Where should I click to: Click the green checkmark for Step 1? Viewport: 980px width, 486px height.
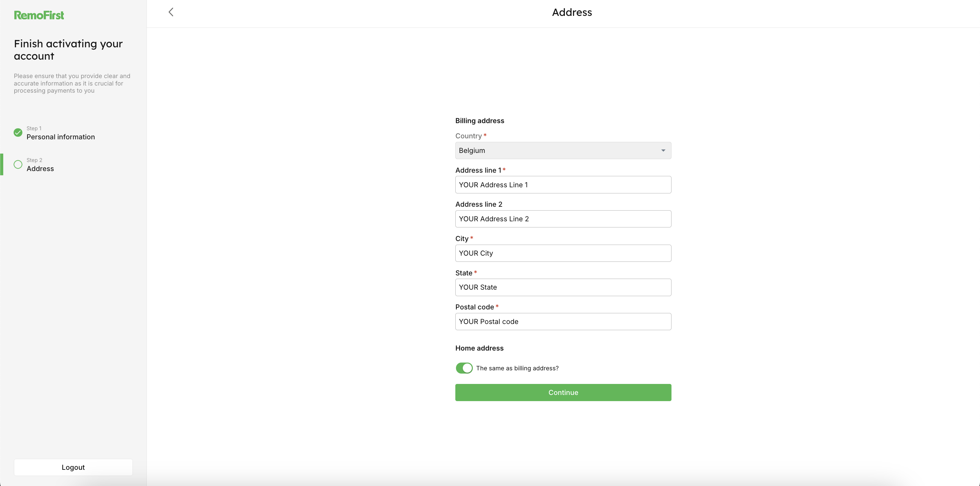18,132
